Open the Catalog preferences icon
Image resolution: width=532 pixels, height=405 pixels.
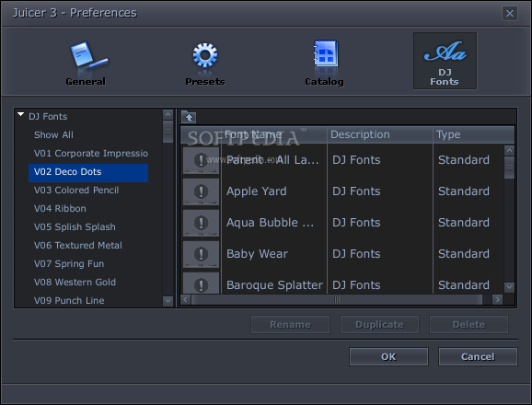pos(324,63)
